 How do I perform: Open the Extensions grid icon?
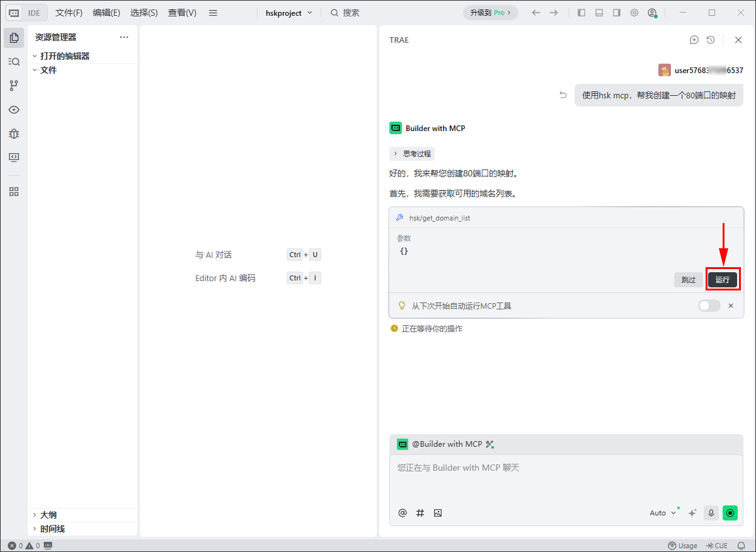[x=14, y=192]
